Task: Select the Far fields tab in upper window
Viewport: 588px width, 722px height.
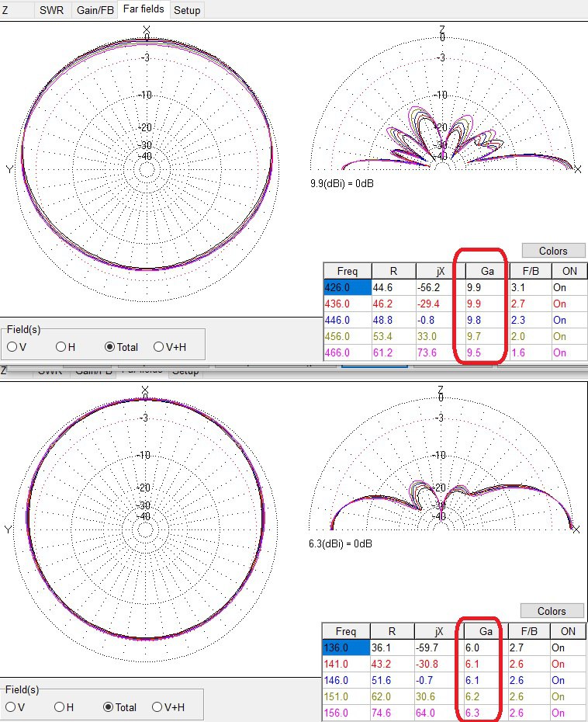Action: point(144,9)
